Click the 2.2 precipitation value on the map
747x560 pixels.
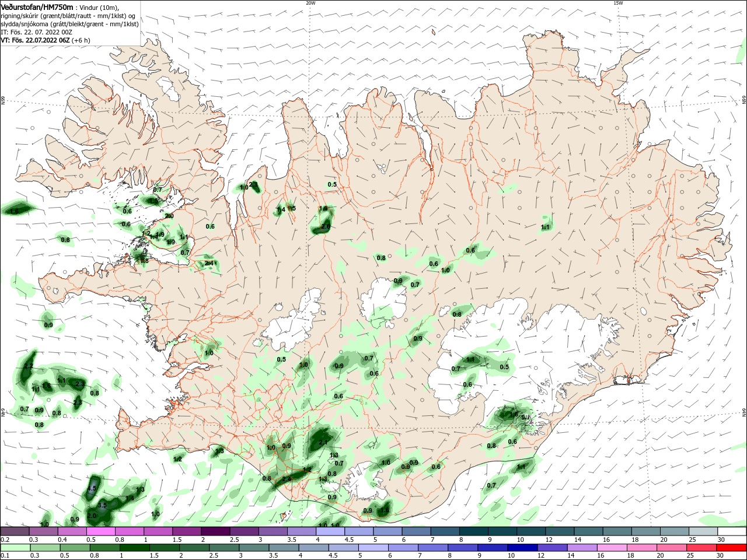[28, 366]
